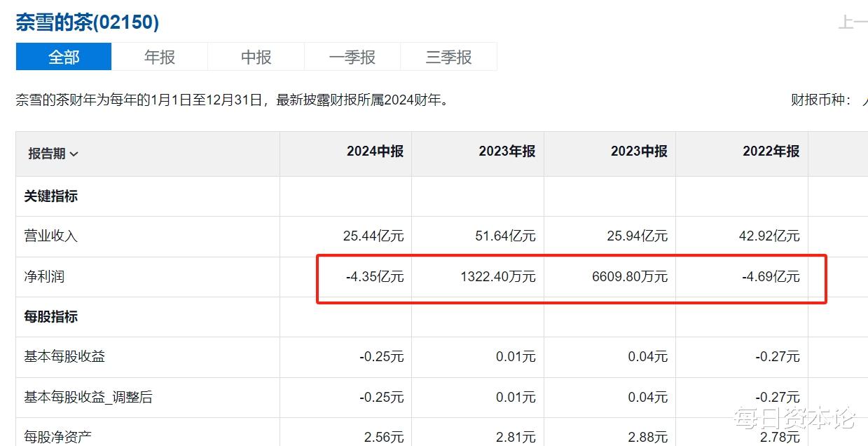
Task: Select the 每股净资产 row label
Action: [x=57, y=438]
